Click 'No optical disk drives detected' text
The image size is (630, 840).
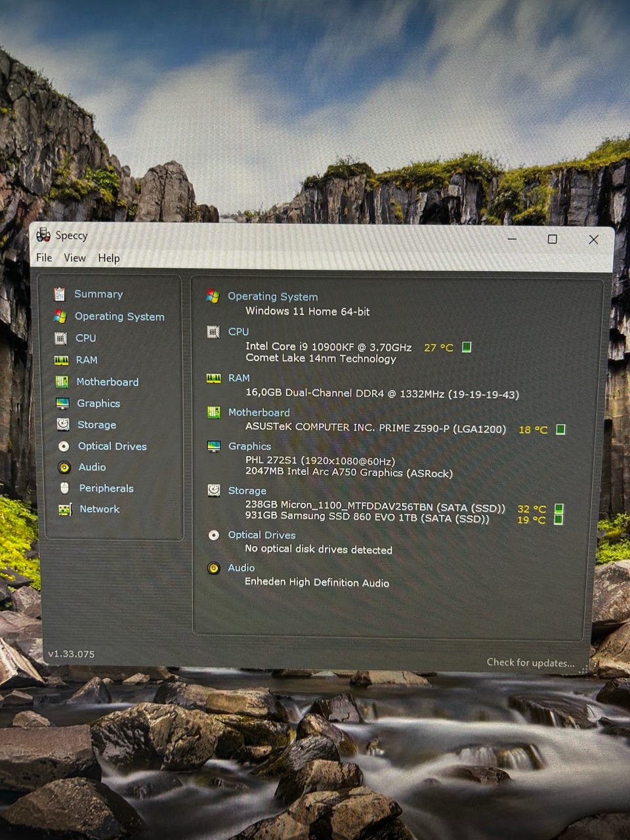pos(318,549)
